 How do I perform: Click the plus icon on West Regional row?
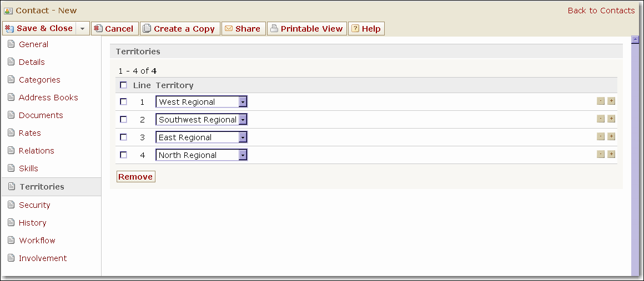click(611, 101)
